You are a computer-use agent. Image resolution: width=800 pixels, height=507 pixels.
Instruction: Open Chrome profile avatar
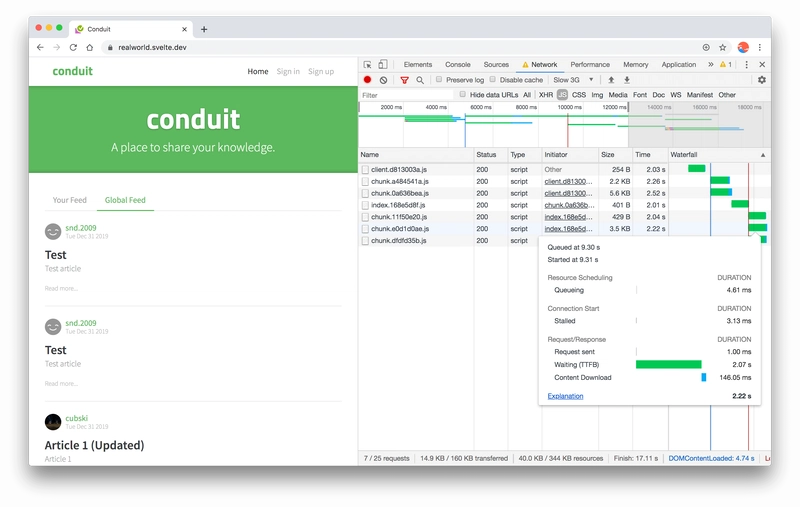tap(743, 47)
